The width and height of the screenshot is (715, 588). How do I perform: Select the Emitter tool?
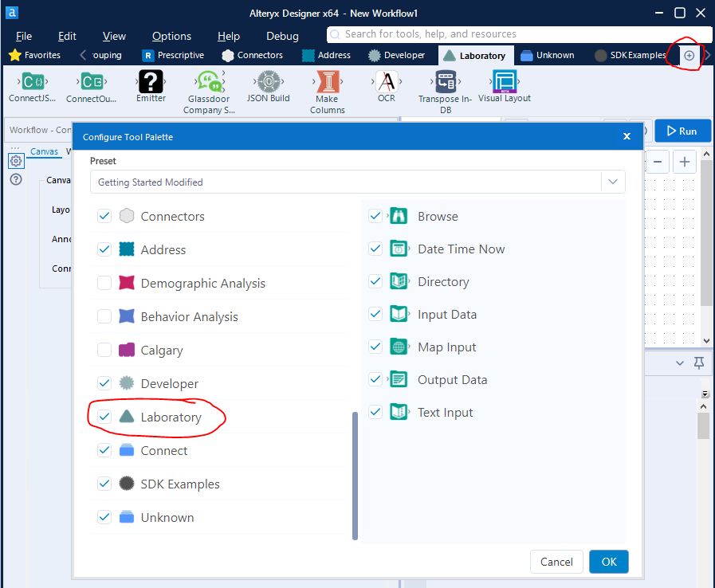coord(151,82)
